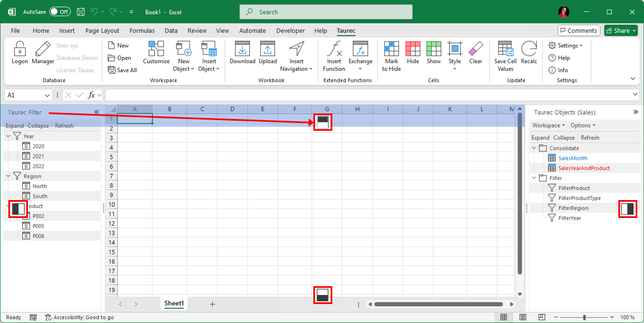Select the SalesYearAndProduct table object
Image resolution: width=644 pixels, height=323 pixels.
(x=584, y=168)
